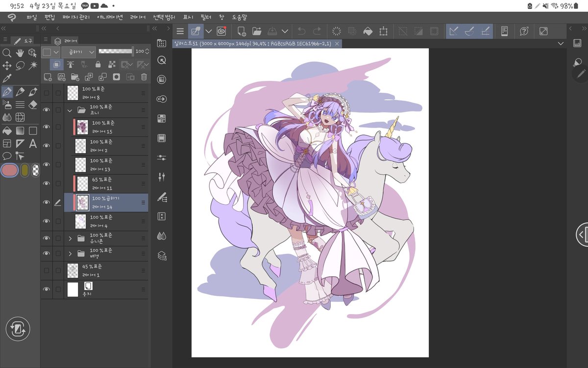Viewport: 588px width, 368px height.
Task: Select the Move layer tool
Action: pyautogui.click(x=7, y=65)
